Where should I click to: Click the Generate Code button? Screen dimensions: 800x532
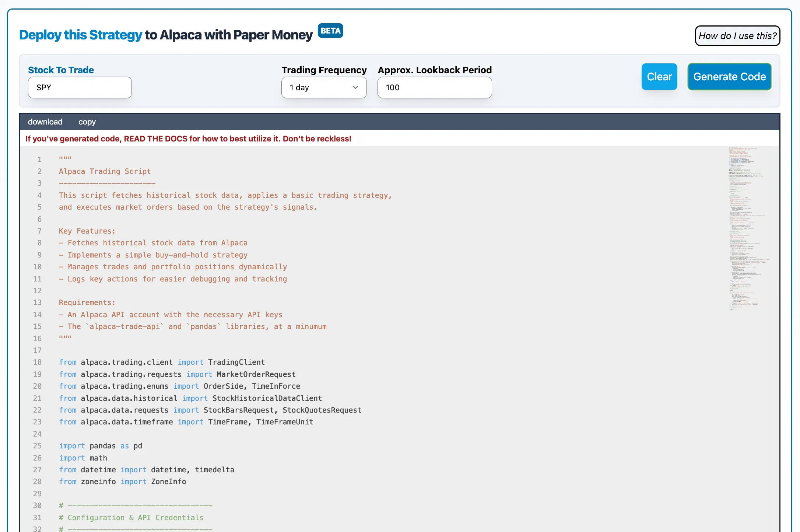point(729,77)
